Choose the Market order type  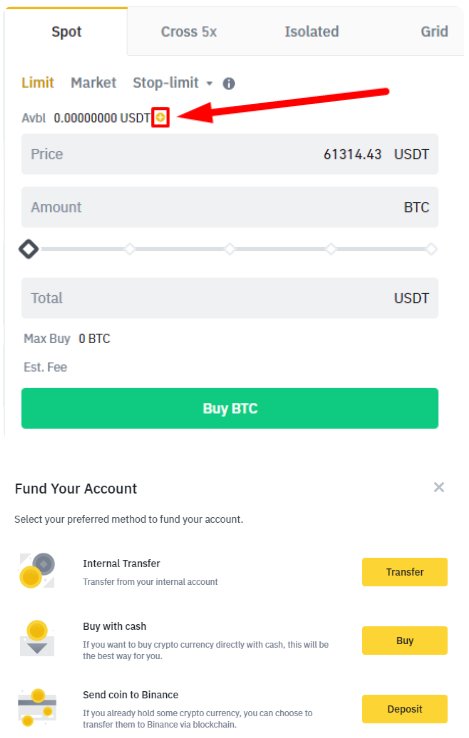point(93,83)
